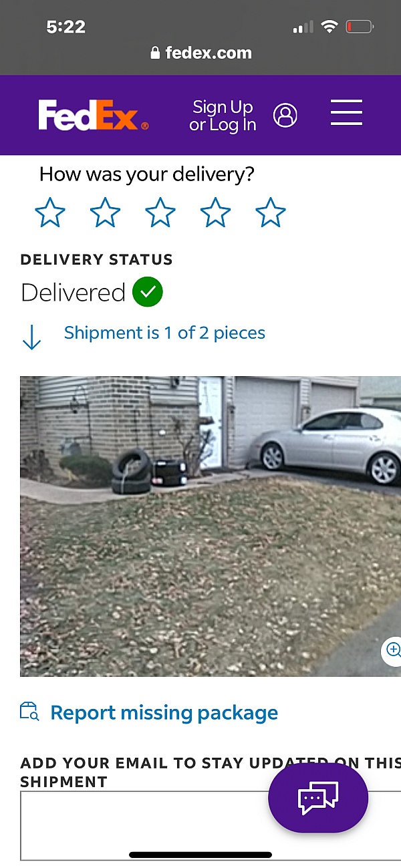Tap the user profile icon

click(x=285, y=115)
